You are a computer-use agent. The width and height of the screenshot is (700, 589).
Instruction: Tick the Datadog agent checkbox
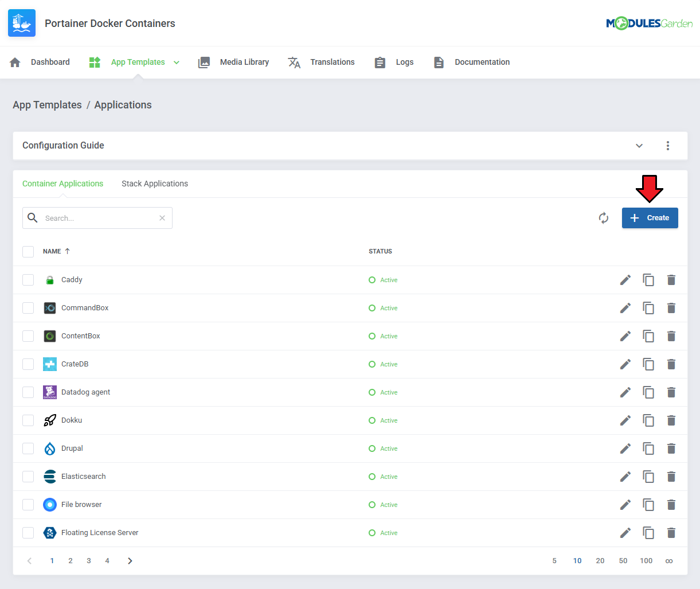(x=28, y=392)
